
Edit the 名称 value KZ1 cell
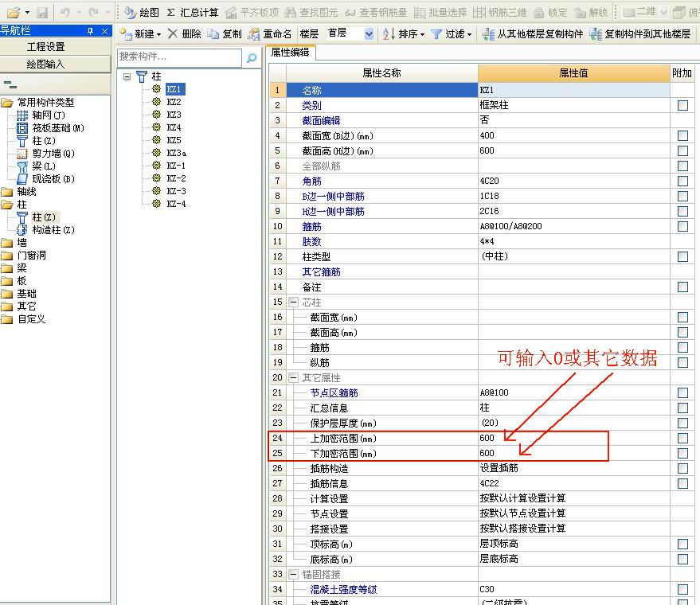click(573, 90)
